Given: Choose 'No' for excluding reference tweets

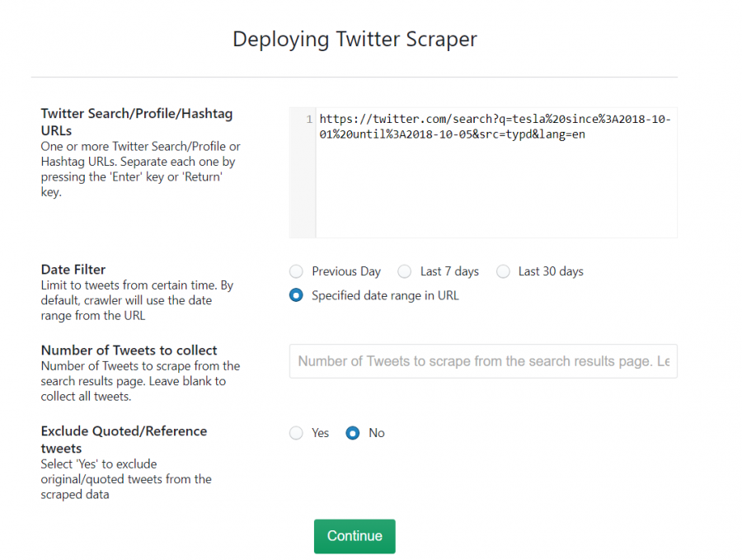Looking at the screenshot, I should tap(355, 432).
